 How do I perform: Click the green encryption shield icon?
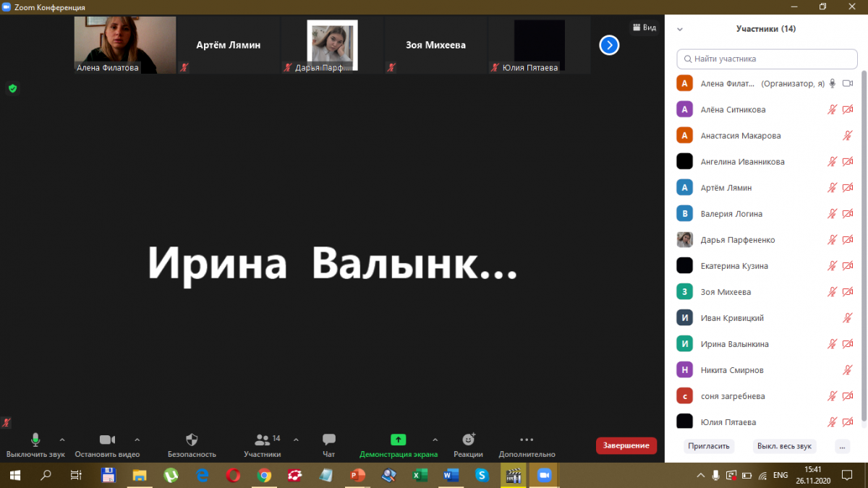click(12, 88)
